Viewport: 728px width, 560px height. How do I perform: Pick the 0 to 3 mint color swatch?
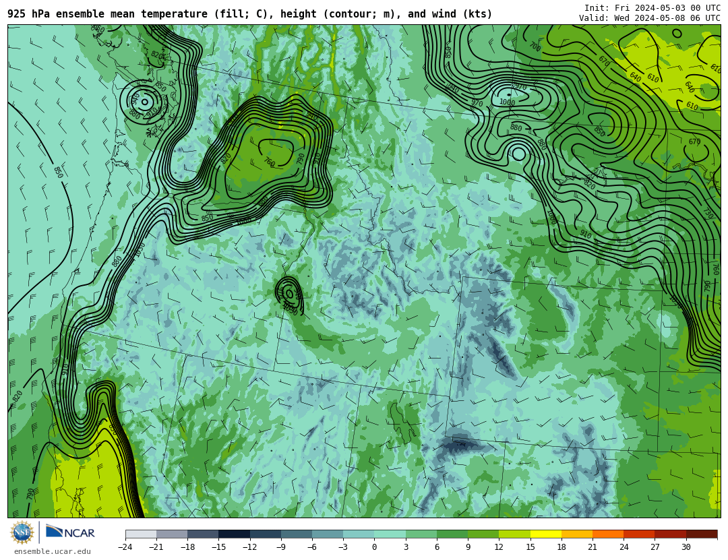coord(390,534)
